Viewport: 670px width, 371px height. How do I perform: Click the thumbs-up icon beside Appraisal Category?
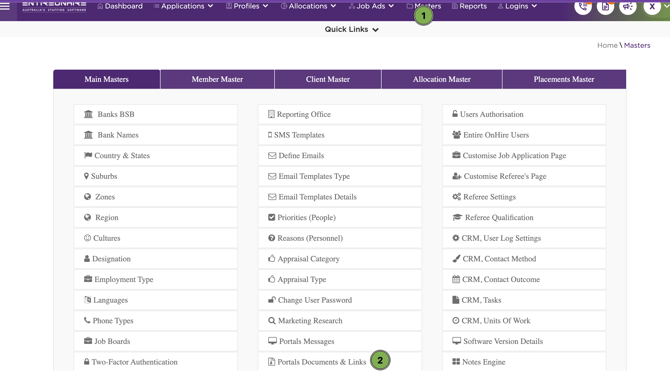click(x=271, y=258)
